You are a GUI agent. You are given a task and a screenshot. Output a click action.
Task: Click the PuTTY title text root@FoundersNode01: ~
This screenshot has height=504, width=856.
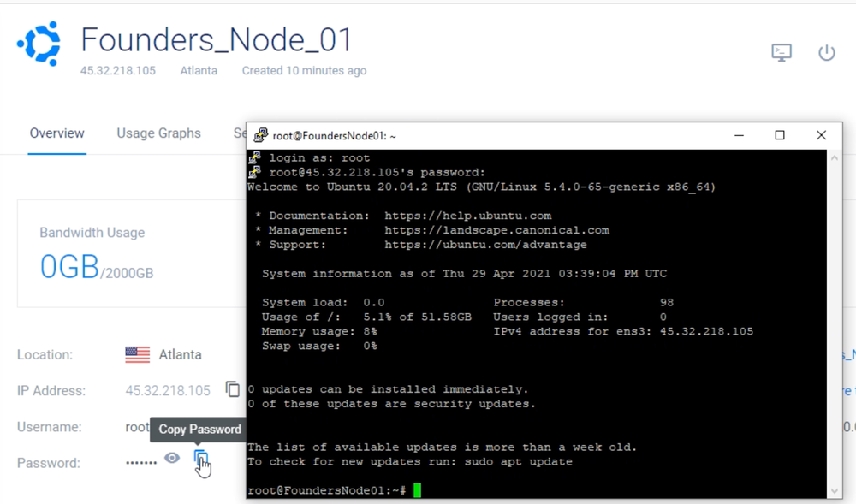(334, 136)
